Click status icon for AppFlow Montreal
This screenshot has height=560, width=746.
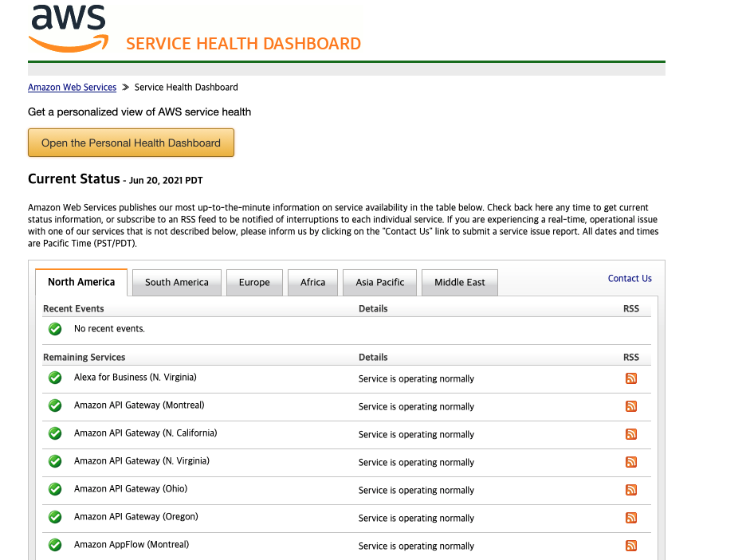[55, 545]
